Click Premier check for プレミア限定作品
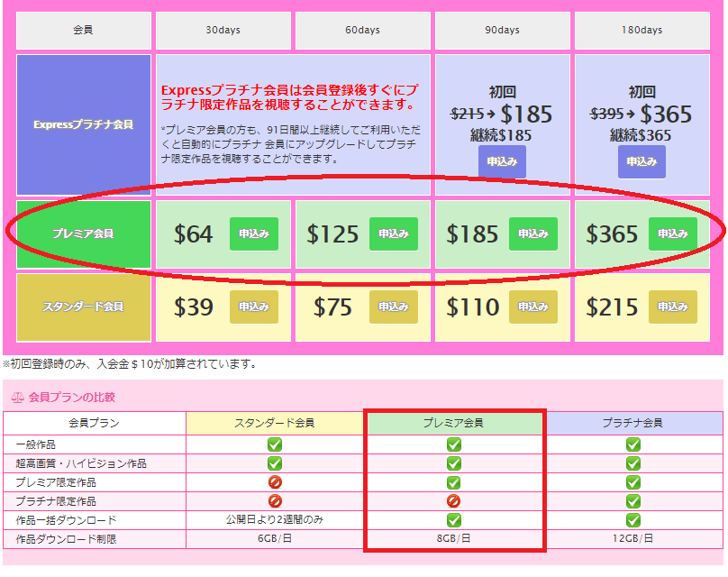The image size is (728, 577). tap(454, 482)
